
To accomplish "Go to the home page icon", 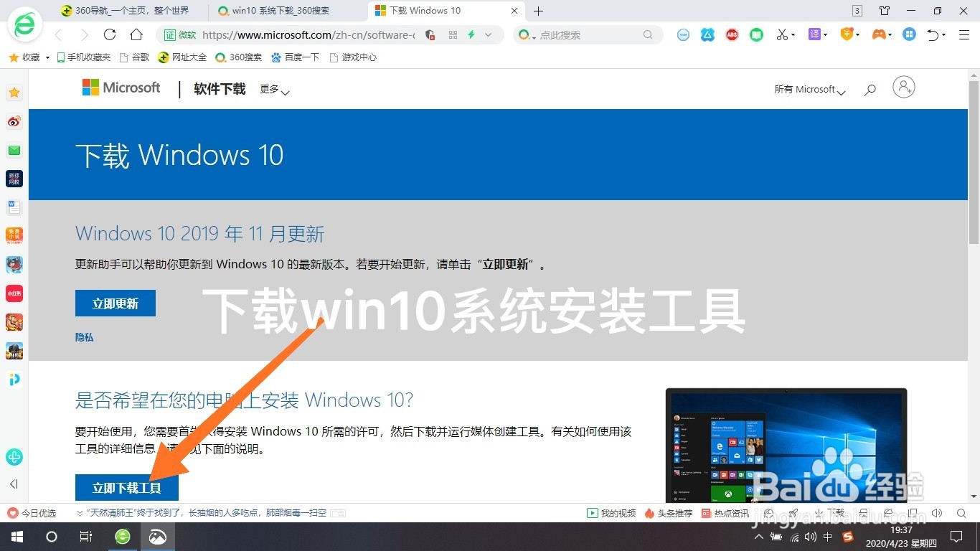I will click(x=136, y=34).
